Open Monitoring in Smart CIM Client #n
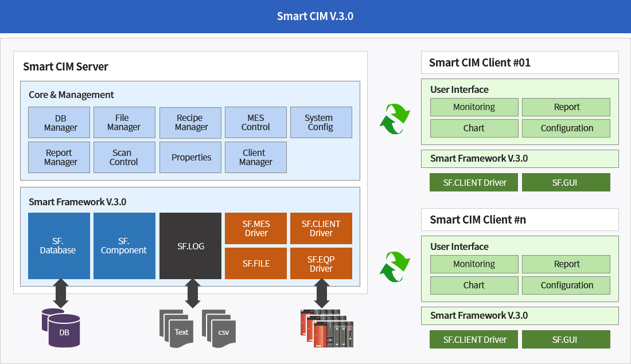Screen dimensions: 631x364 tap(474, 264)
